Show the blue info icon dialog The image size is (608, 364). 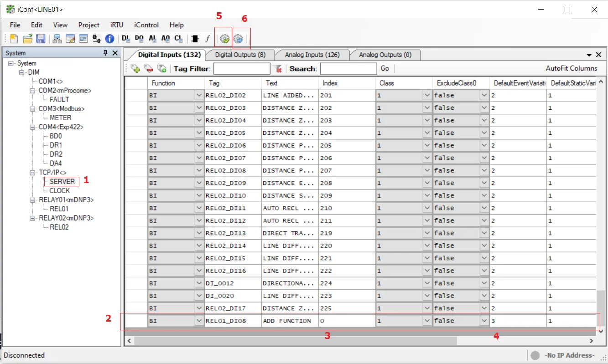coord(109,39)
